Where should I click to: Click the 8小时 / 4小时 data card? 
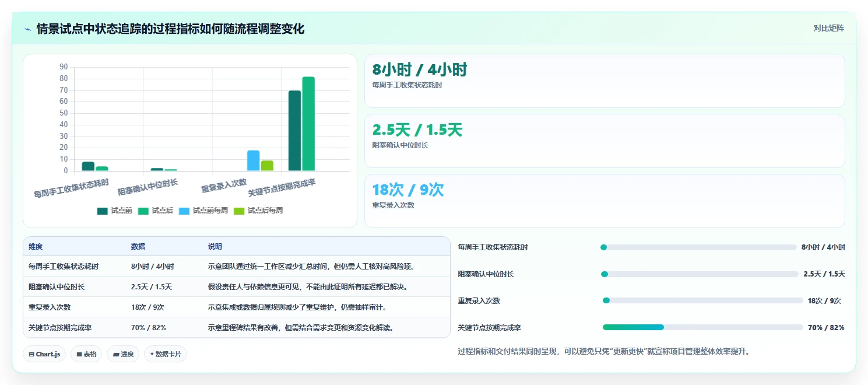click(605, 81)
